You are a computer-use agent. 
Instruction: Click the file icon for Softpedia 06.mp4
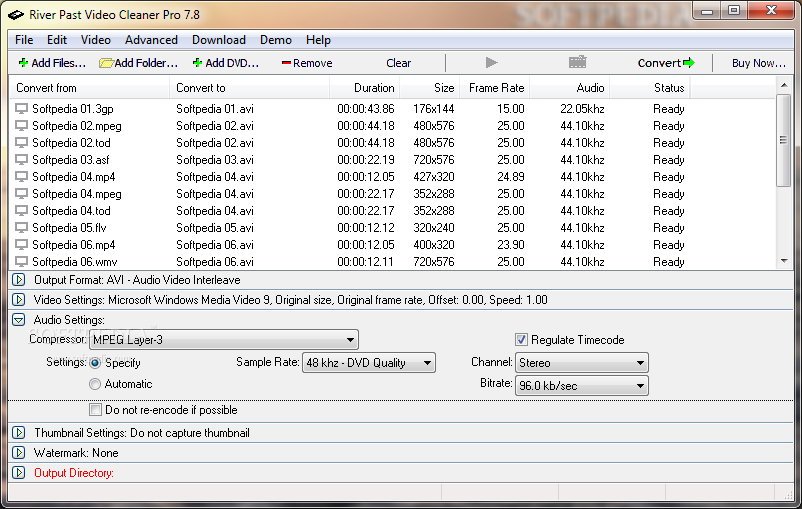click(21, 245)
